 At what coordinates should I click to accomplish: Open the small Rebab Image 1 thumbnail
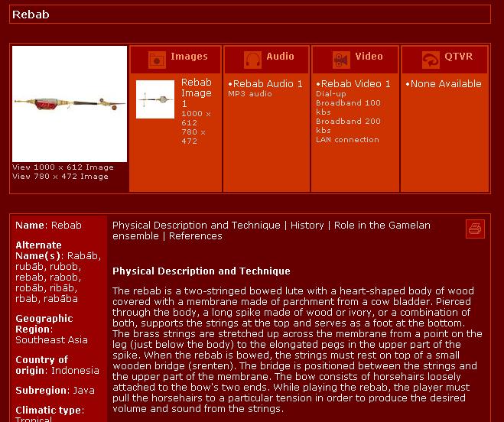click(x=155, y=99)
